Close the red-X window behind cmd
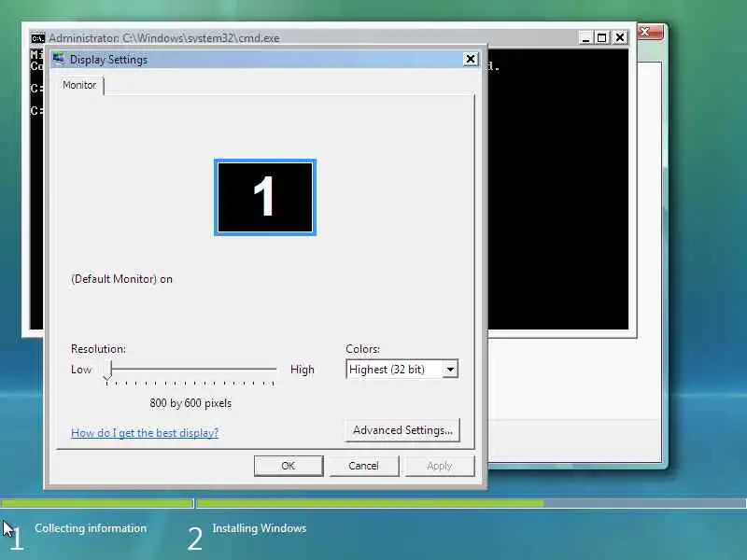This screenshot has width=747, height=560. [650, 33]
